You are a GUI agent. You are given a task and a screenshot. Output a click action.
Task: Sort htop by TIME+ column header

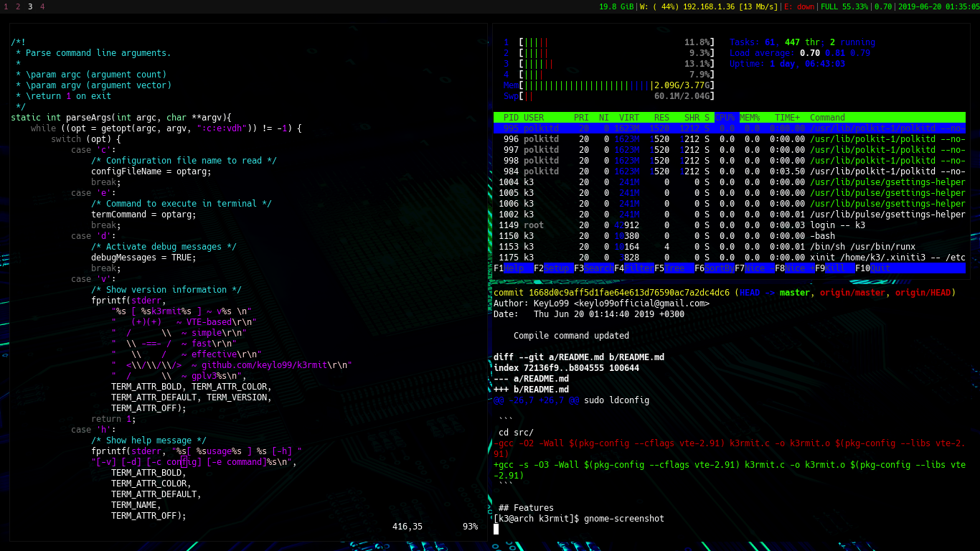pyautogui.click(x=787, y=118)
